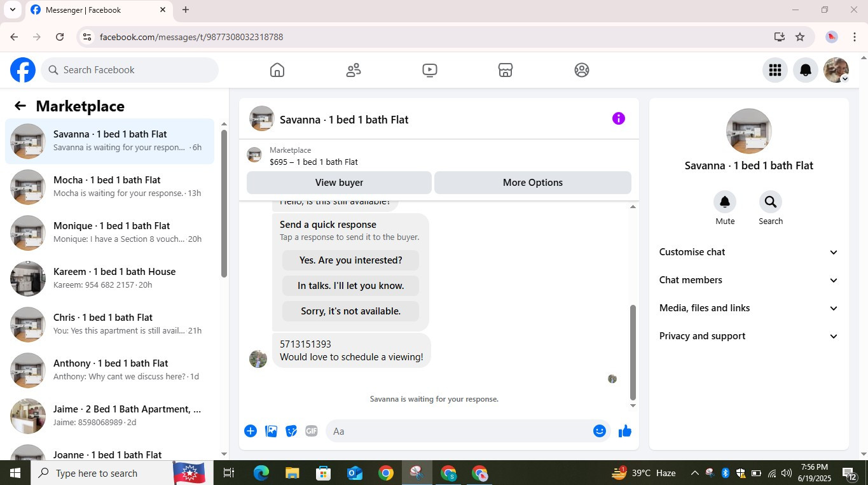Open Anthony conversation
Viewport: 868px width, 485px height.
tap(109, 370)
